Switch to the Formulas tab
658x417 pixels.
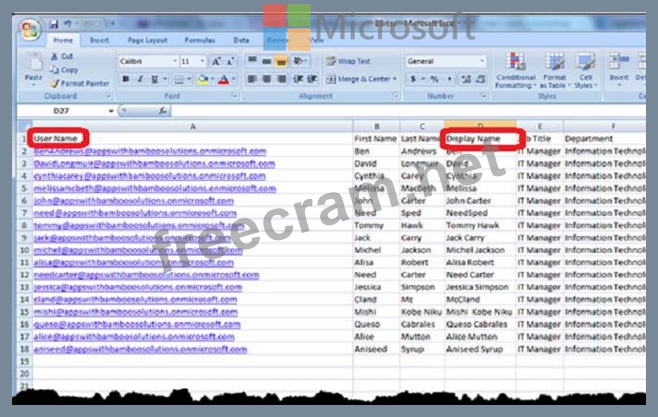(x=200, y=40)
